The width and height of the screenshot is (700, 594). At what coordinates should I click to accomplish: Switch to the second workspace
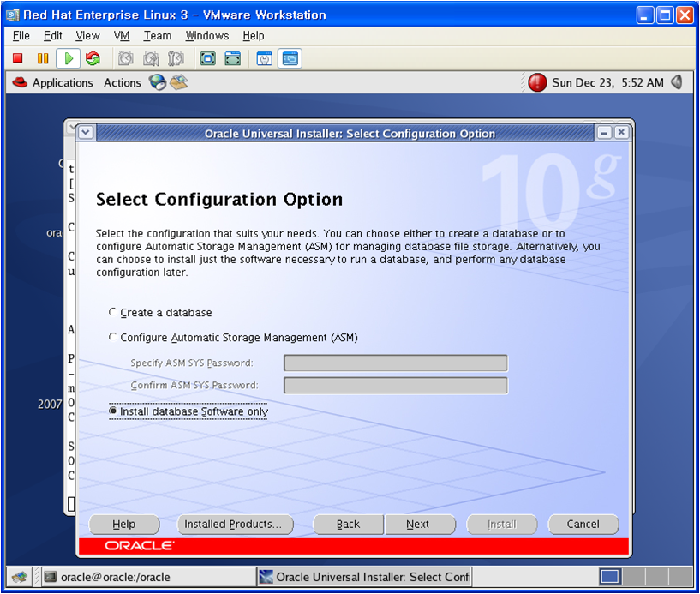[632, 577]
